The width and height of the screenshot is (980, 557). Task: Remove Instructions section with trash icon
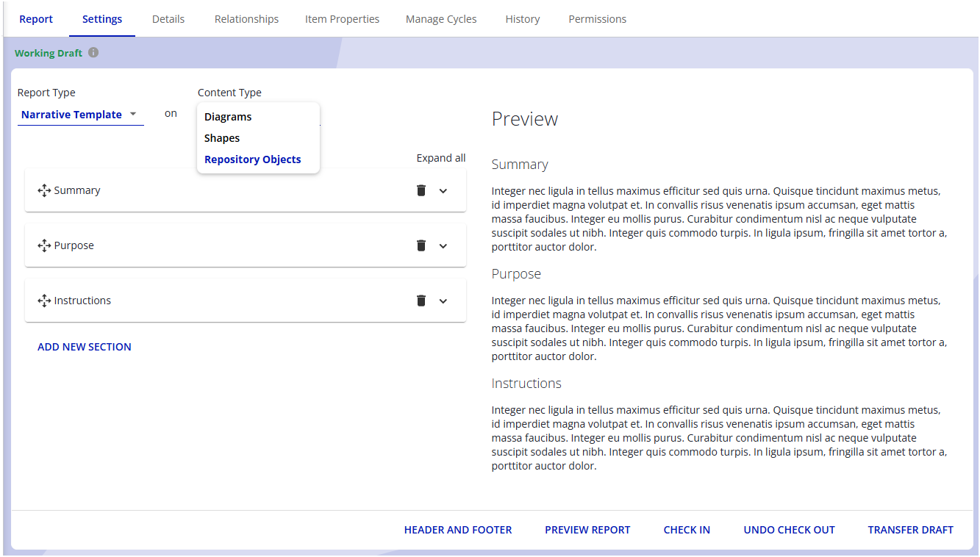tap(421, 301)
